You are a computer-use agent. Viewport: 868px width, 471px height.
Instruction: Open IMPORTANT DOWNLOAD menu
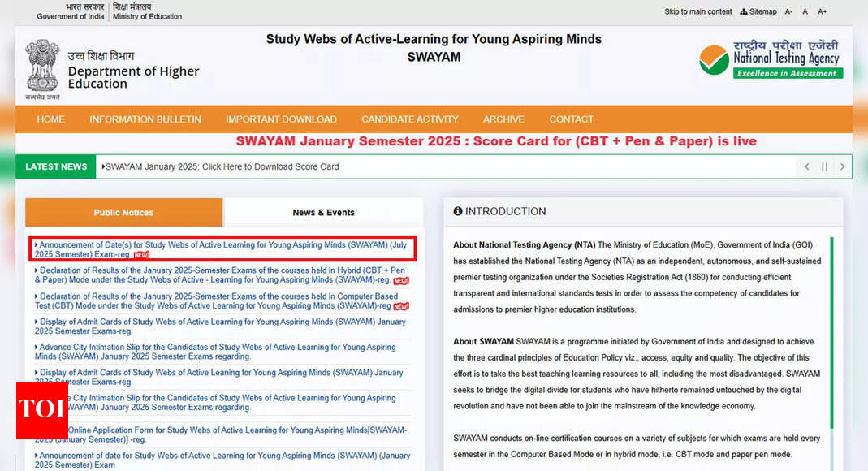tap(281, 119)
